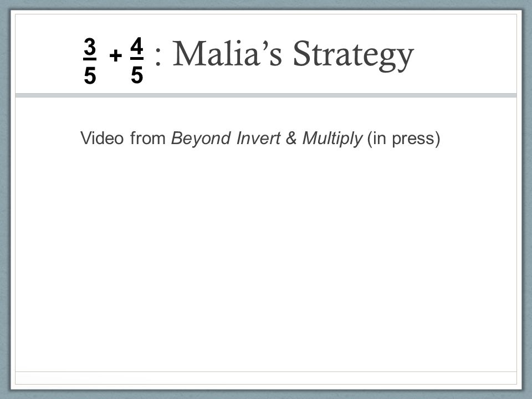Click the word Strategy in the title
This screenshot has height=399, width=532.
[x=353, y=56]
